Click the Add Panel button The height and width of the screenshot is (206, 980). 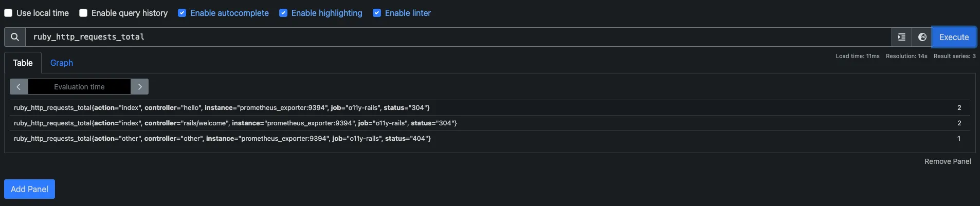point(29,189)
